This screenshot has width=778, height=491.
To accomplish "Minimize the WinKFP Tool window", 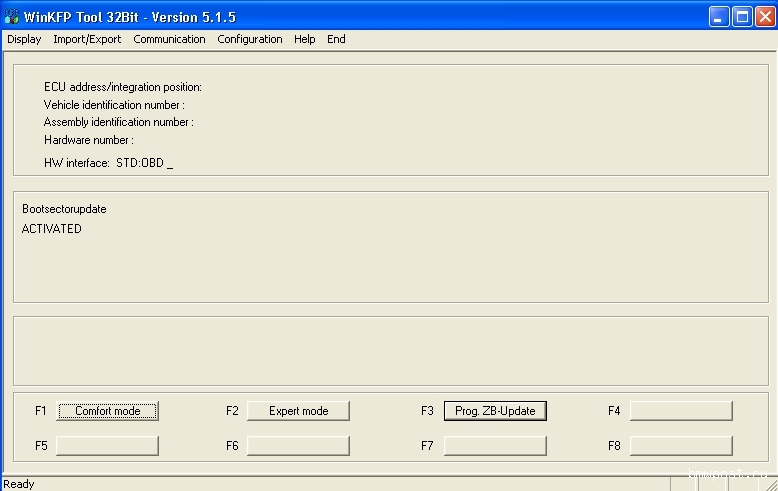I will pyautogui.click(x=719, y=16).
